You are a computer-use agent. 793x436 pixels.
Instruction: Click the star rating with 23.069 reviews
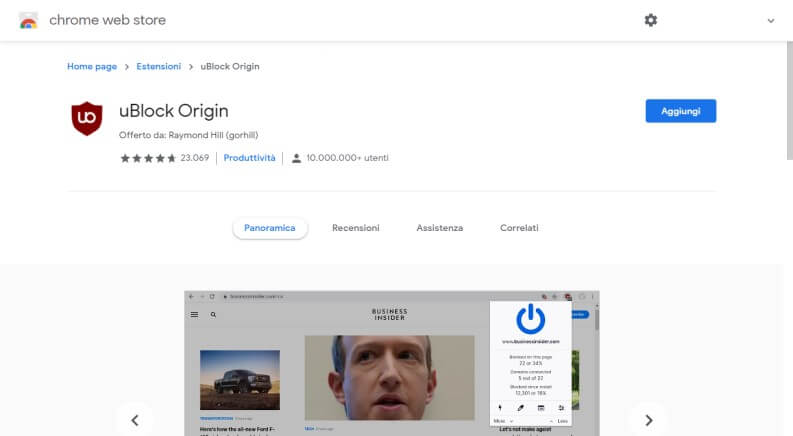pyautogui.click(x=164, y=158)
